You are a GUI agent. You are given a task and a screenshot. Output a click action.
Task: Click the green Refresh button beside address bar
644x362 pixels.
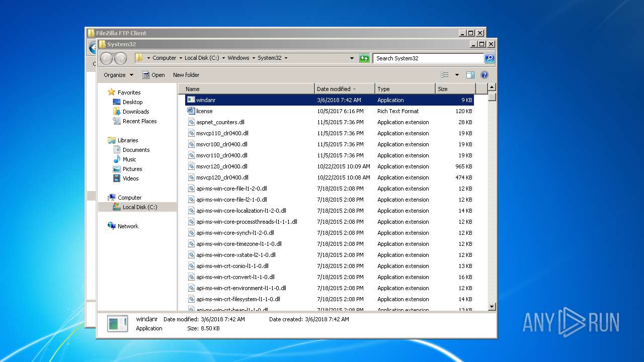click(x=364, y=58)
